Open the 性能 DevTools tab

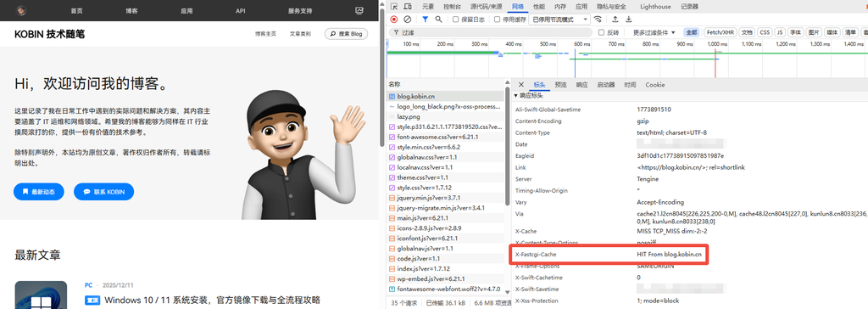coord(538,7)
